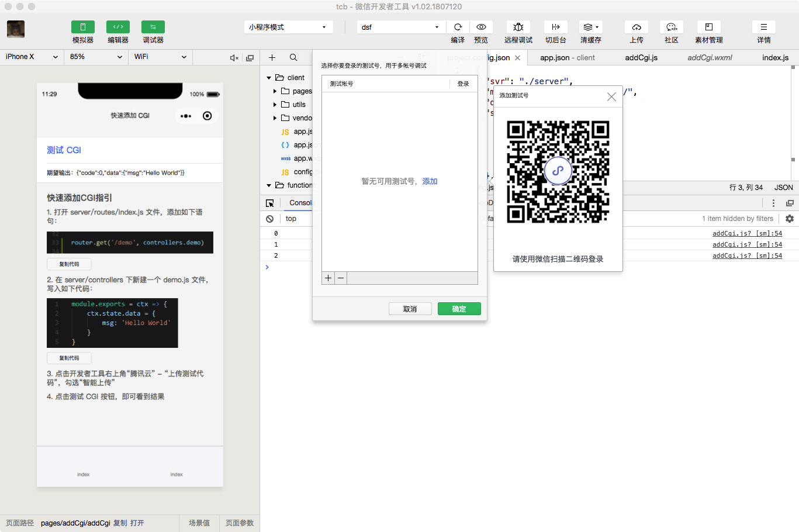Screen dimensions: 799x532
Task: Open the 小程序模式 mode dropdown
Action: pos(288,27)
